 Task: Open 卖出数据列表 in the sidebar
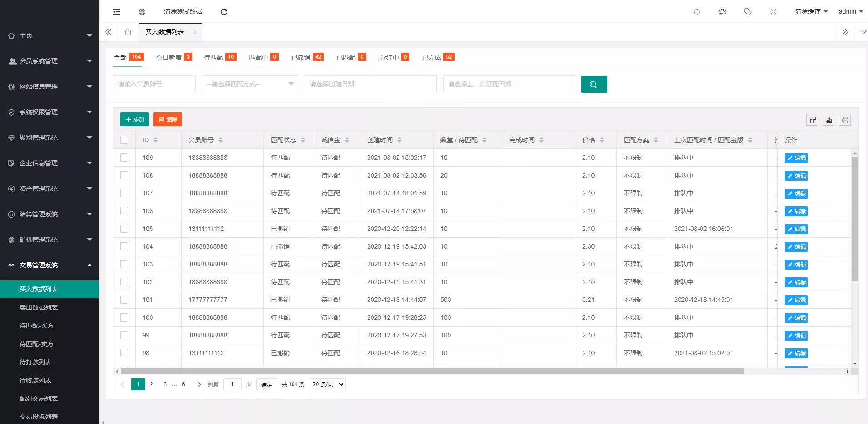[38, 307]
